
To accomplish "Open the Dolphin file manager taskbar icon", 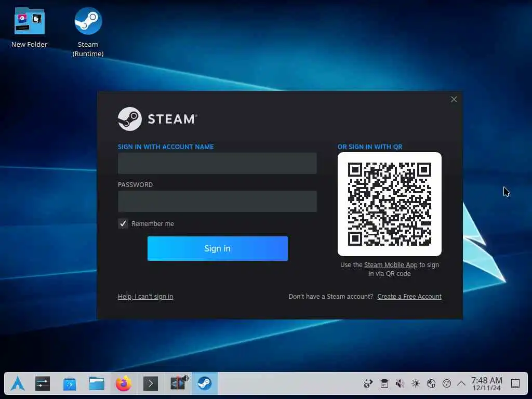I will [97, 384].
